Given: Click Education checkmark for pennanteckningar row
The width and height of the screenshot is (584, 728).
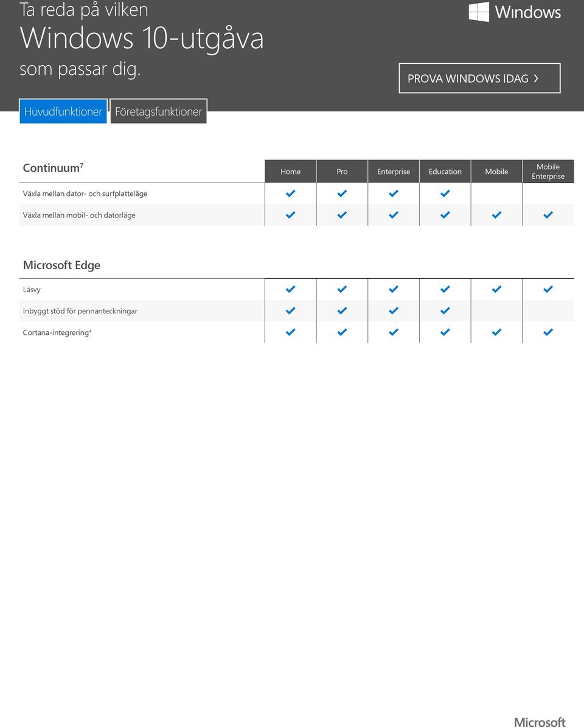Looking at the screenshot, I should 445,310.
